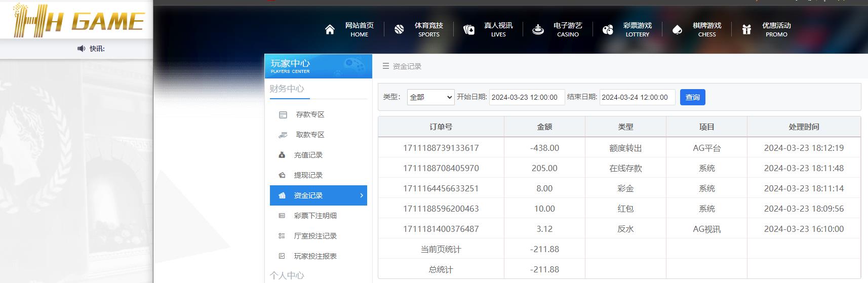Click the speaker announcement icon
Screen dimensions: 868x283
tap(81, 49)
